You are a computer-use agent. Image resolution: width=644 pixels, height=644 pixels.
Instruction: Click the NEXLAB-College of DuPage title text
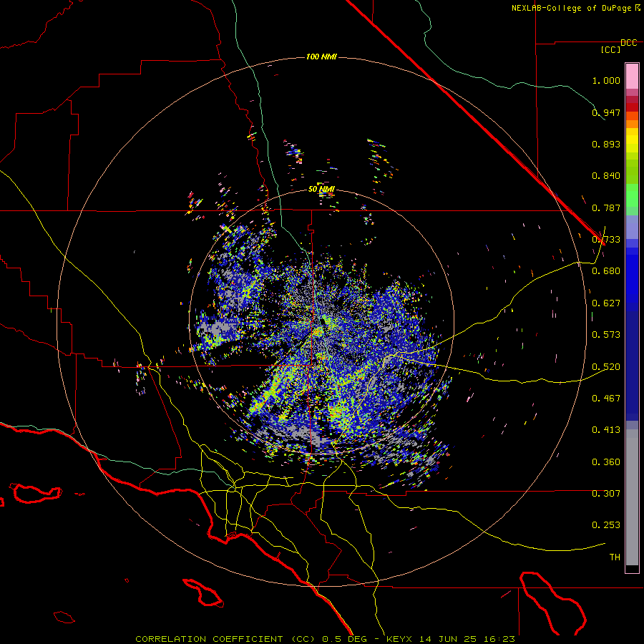click(572, 8)
